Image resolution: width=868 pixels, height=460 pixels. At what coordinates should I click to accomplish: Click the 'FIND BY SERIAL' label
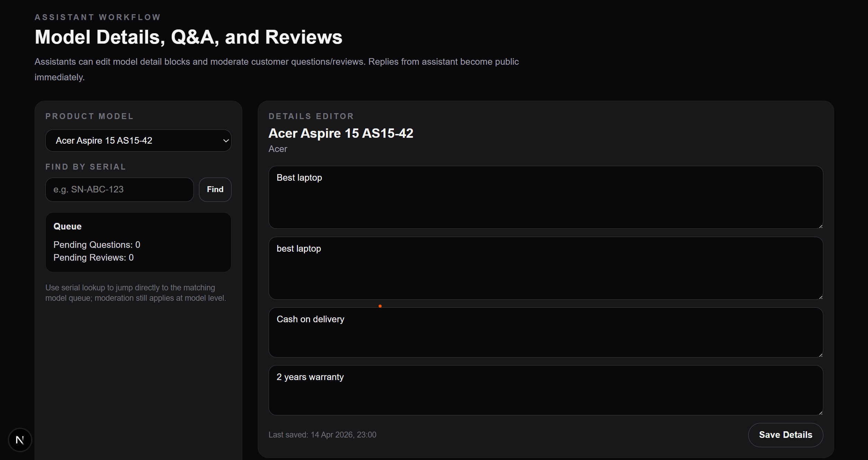85,167
